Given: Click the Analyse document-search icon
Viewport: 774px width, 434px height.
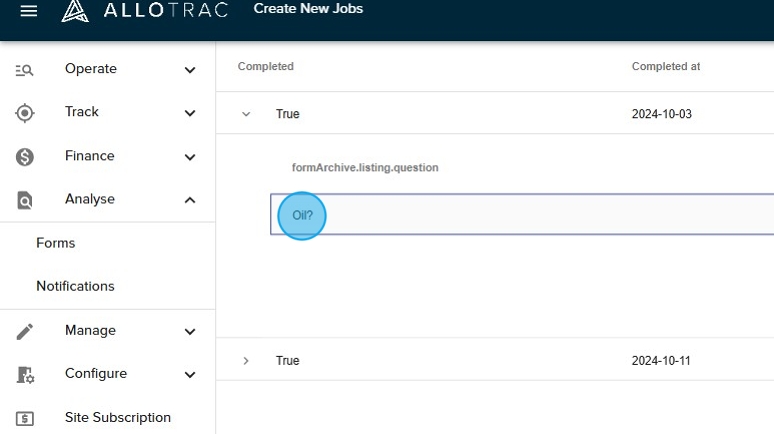Looking at the screenshot, I should 25,200.
